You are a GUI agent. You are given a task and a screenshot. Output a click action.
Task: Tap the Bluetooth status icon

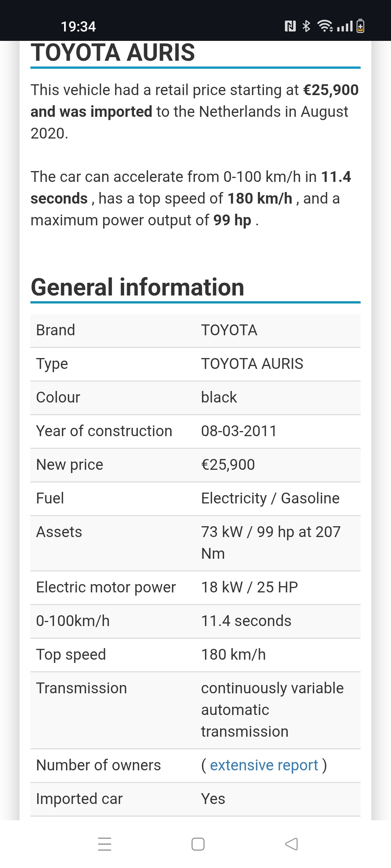[x=306, y=26]
